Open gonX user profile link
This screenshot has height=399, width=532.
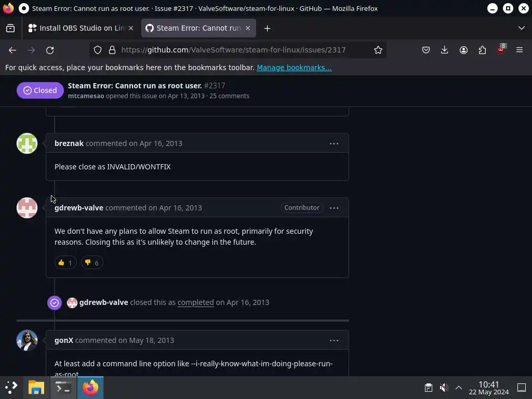tap(64, 340)
